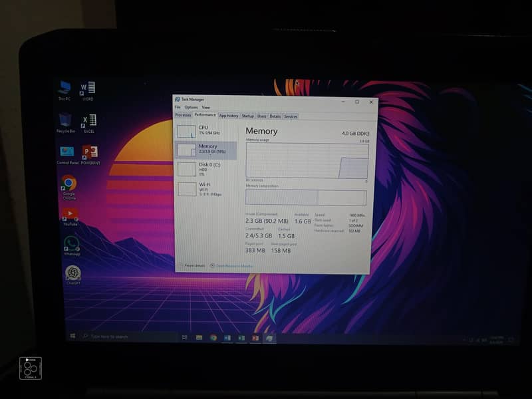The height and width of the screenshot is (399, 532).
Task: Click the 1.6 GB available value
Action: coord(303,221)
